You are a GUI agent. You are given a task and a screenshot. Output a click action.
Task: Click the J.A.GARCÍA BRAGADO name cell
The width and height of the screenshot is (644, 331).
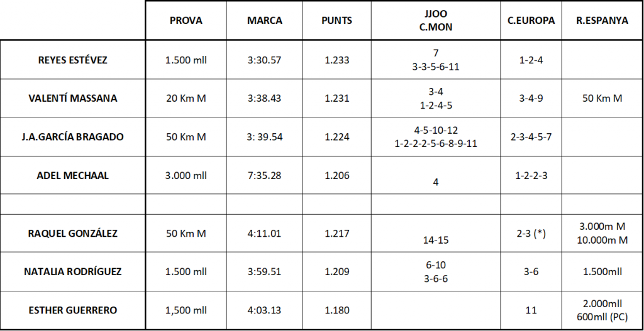click(x=73, y=137)
